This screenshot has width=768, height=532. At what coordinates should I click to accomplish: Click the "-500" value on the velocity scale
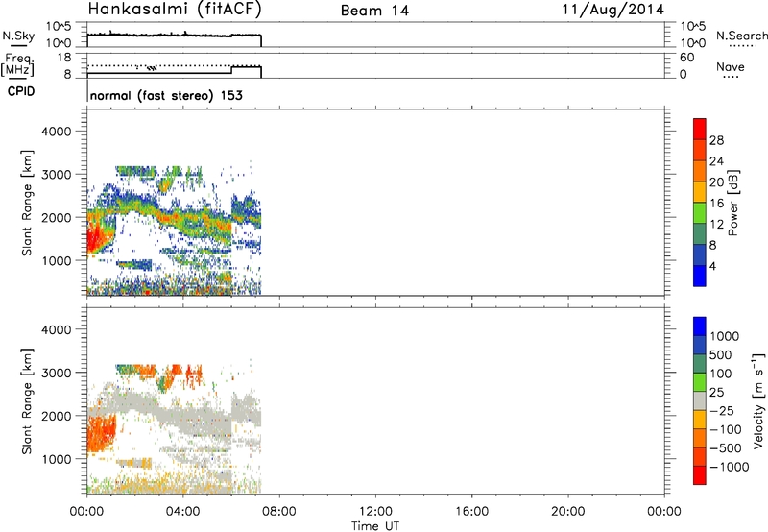(x=725, y=448)
